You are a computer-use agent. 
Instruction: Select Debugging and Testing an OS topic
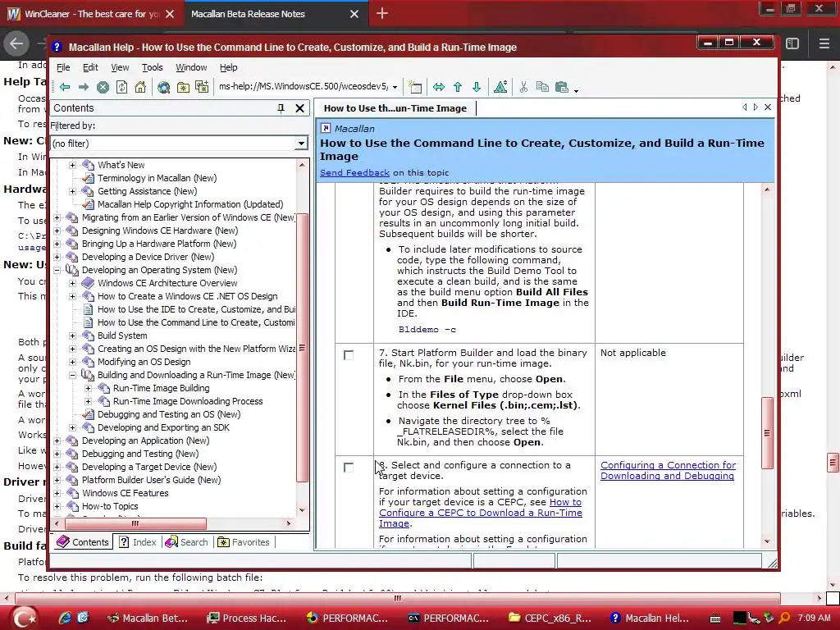click(169, 414)
